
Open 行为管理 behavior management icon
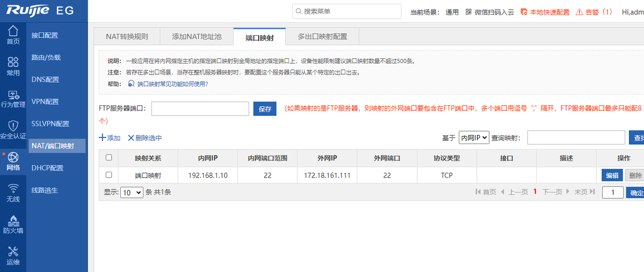point(13,95)
